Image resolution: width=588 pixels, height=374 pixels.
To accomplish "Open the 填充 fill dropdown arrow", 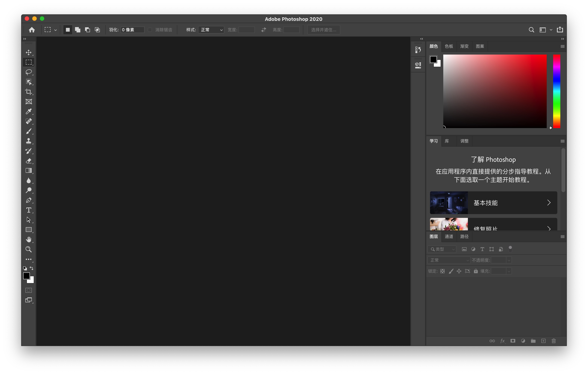I will click(x=509, y=271).
